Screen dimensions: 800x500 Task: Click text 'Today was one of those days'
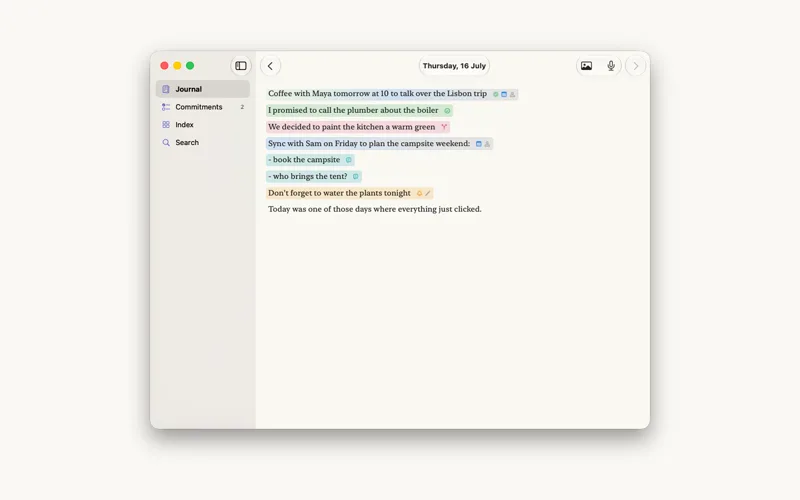(374, 209)
